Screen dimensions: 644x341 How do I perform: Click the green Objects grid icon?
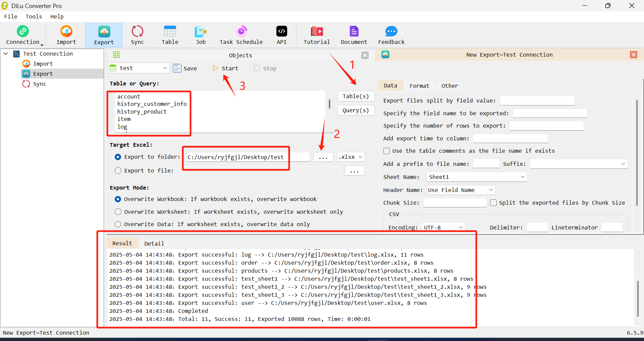point(116,55)
